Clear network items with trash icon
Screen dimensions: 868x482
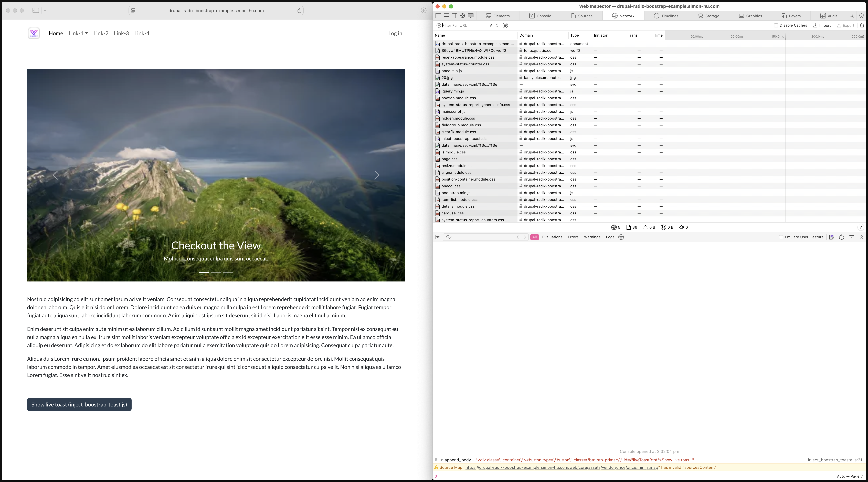(862, 25)
